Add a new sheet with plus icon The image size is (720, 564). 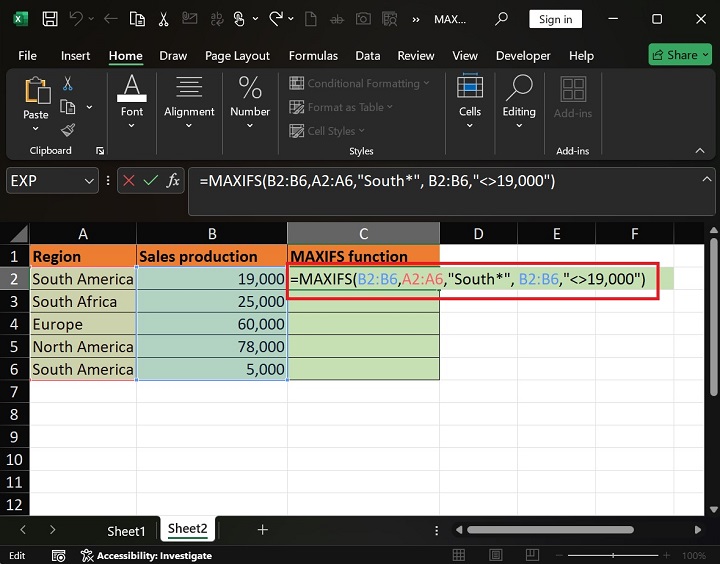[x=262, y=530]
